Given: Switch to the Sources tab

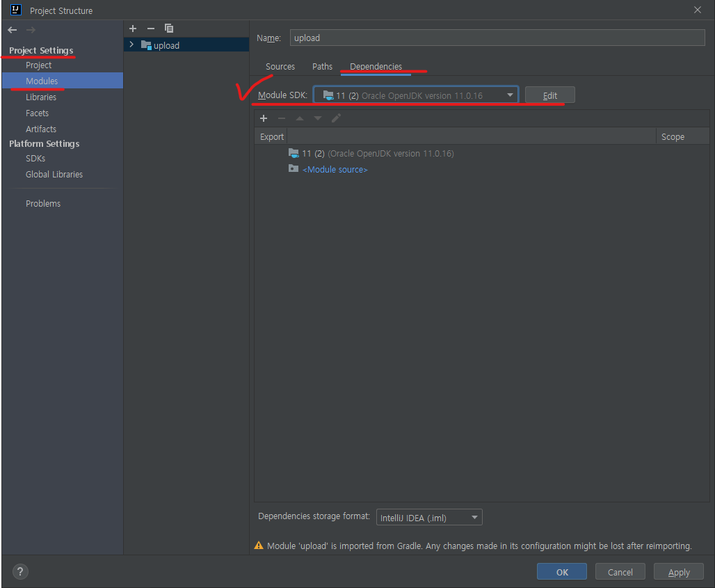Looking at the screenshot, I should click(x=280, y=67).
